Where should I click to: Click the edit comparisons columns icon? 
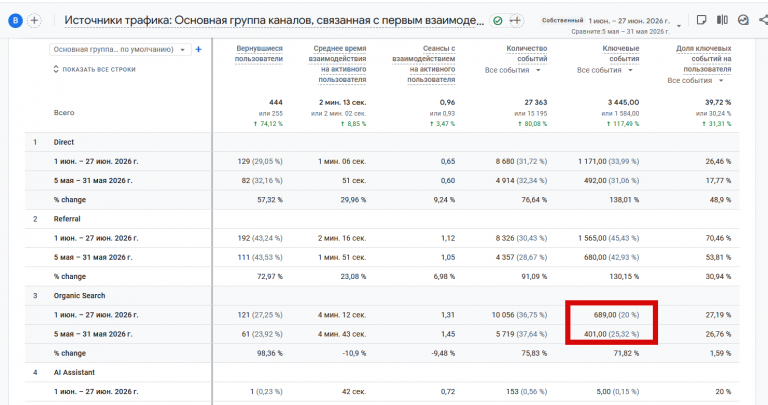(722, 20)
